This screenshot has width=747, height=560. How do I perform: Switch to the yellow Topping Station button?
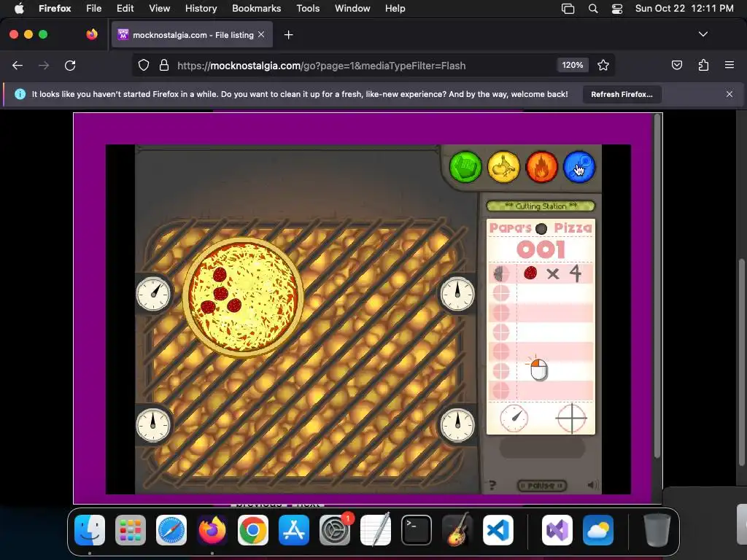tap(503, 167)
